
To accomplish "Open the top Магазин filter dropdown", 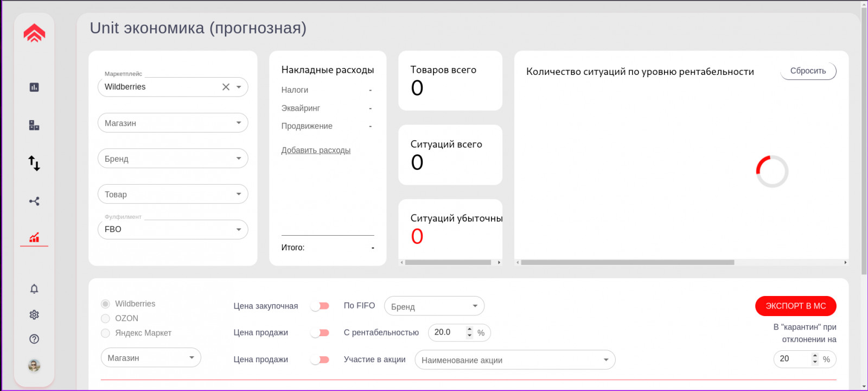I will [173, 123].
